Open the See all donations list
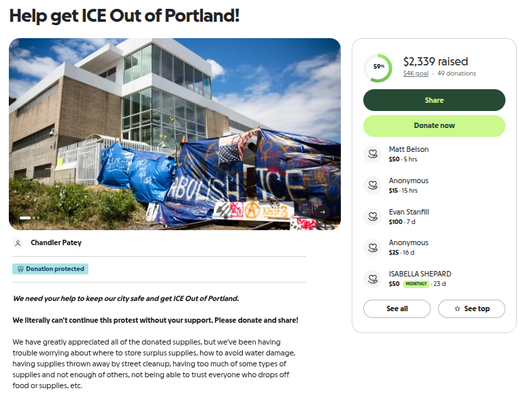 click(397, 308)
